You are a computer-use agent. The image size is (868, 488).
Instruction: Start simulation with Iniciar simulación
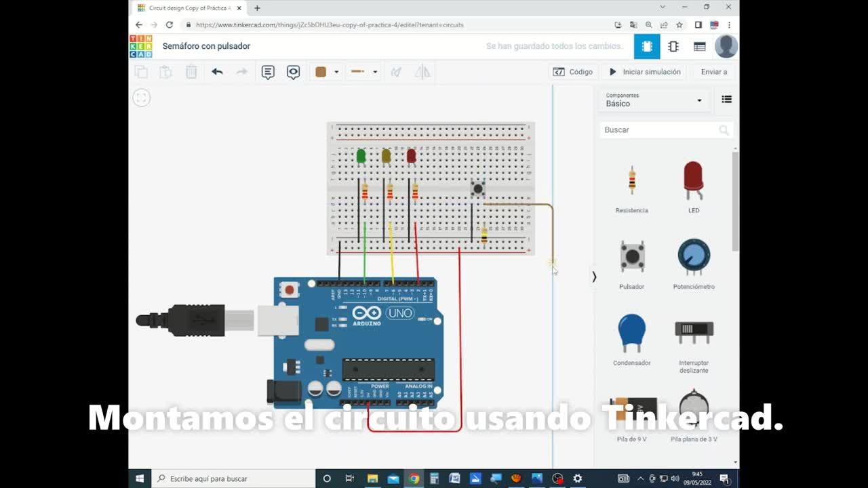click(x=644, y=72)
